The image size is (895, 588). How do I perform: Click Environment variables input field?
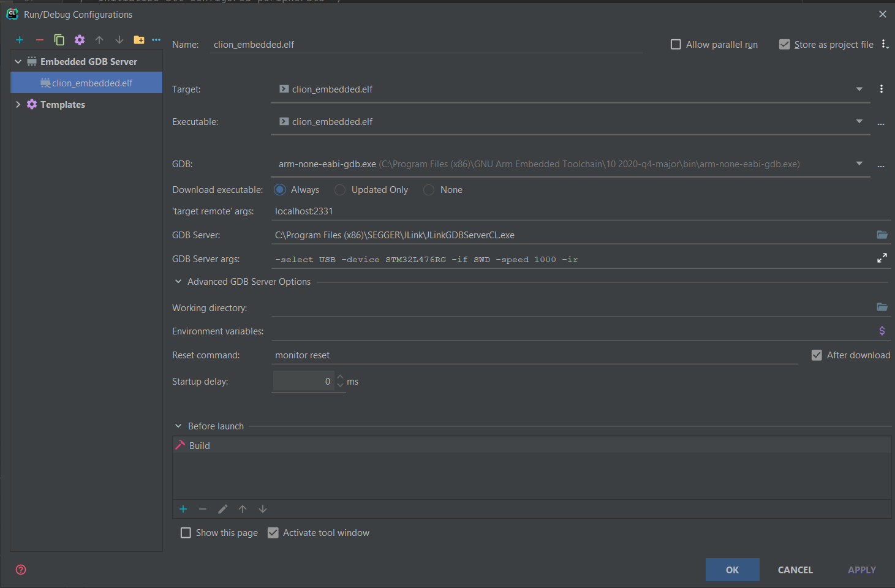pos(572,331)
